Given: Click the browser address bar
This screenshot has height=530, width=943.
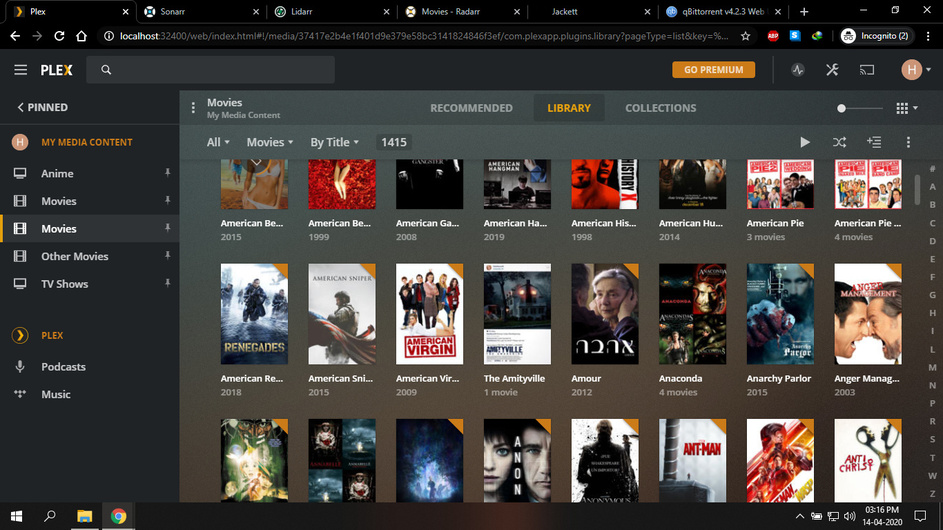Looking at the screenshot, I should click(x=424, y=36).
